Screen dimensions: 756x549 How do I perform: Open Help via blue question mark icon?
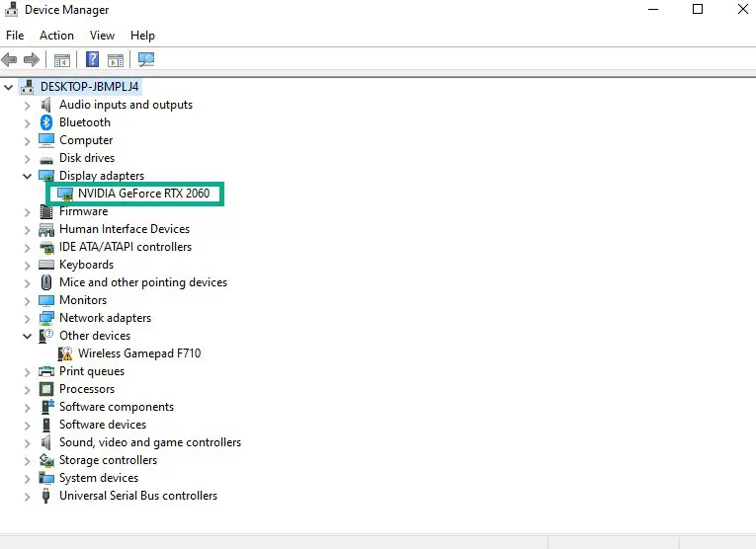[92, 59]
